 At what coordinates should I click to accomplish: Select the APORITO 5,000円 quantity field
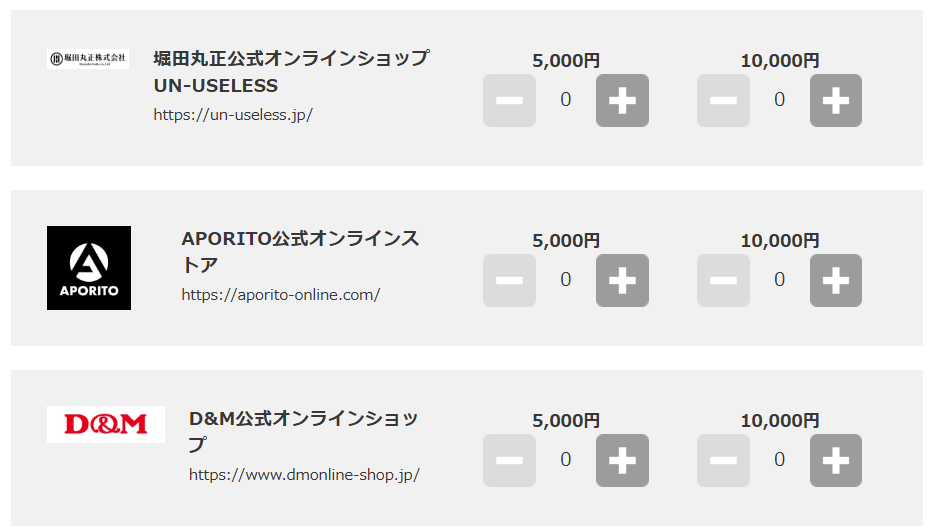(566, 280)
